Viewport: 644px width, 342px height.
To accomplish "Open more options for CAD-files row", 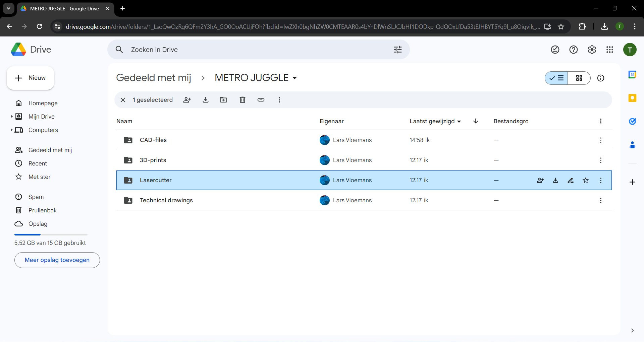I will (601, 140).
